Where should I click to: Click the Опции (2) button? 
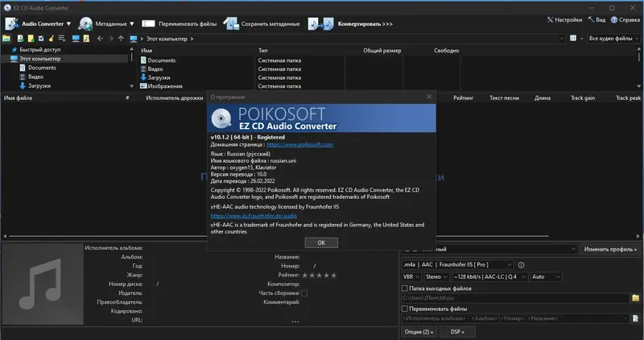click(419, 332)
